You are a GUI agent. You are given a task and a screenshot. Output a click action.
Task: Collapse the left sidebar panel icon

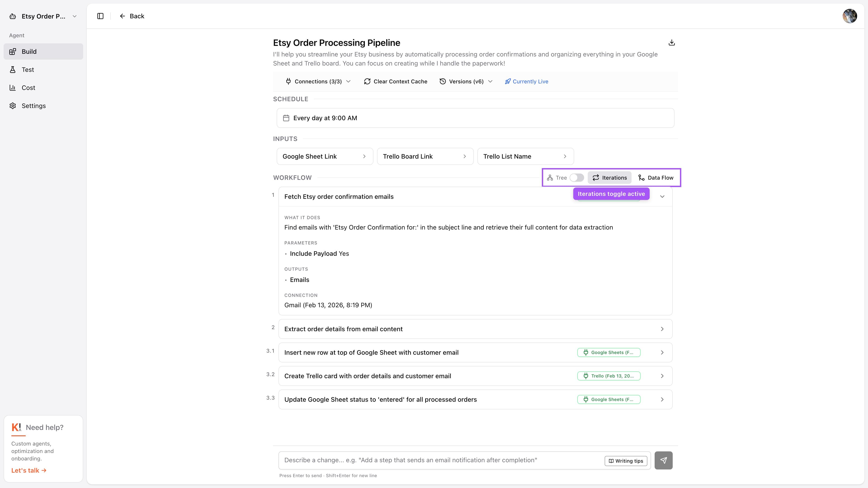coord(100,16)
